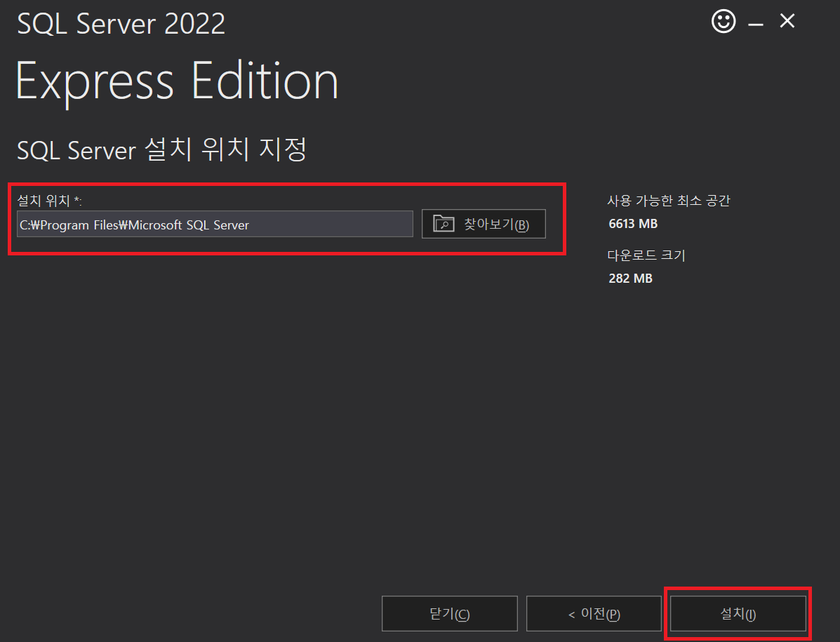Click the 설치 위치 path input field
Image resolution: width=840 pixels, height=642 pixels.
215,224
